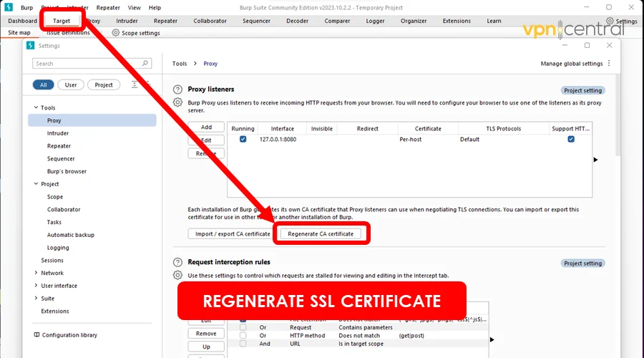Select the 127.0.0.1:8080 interface cell

[x=278, y=140]
